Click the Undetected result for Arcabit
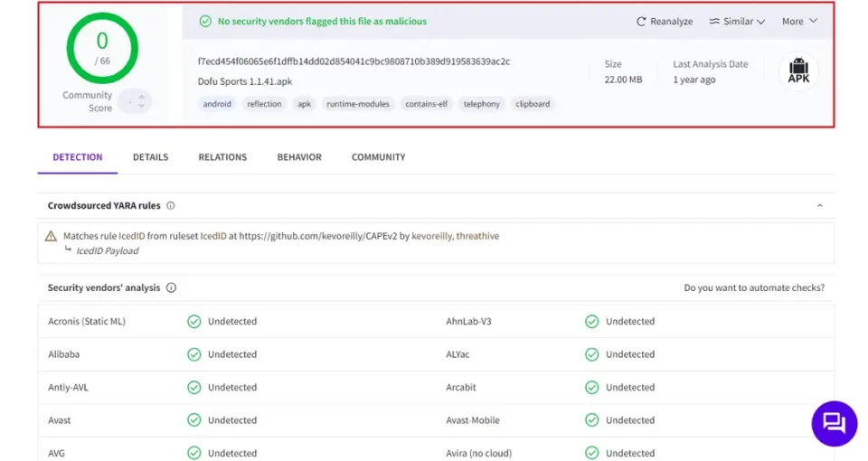The width and height of the screenshot is (868, 461). tap(630, 388)
